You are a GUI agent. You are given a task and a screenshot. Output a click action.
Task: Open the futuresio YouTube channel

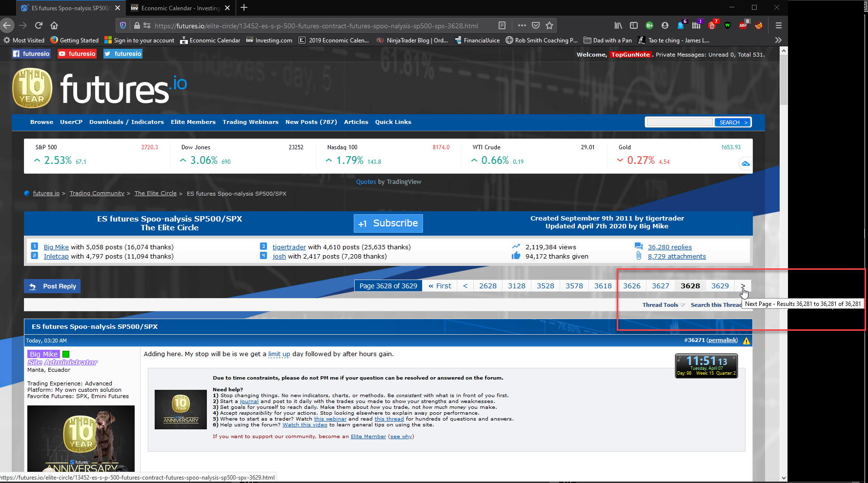point(77,54)
